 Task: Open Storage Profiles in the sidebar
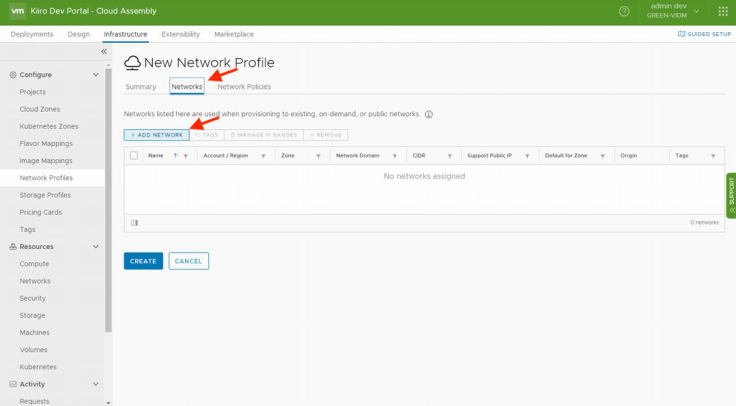(45, 195)
